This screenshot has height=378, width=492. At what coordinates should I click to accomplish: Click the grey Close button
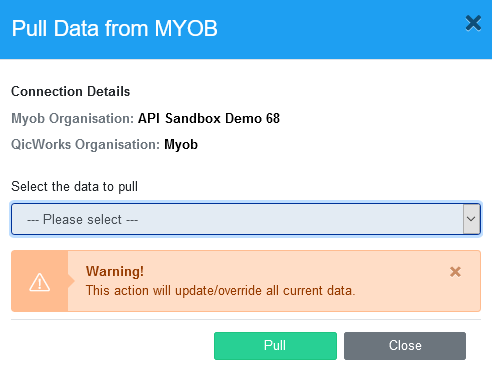pos(405,346)
